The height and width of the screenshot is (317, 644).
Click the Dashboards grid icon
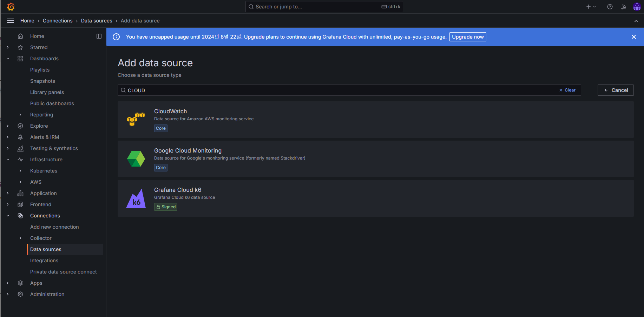click(x=20, y=59)
